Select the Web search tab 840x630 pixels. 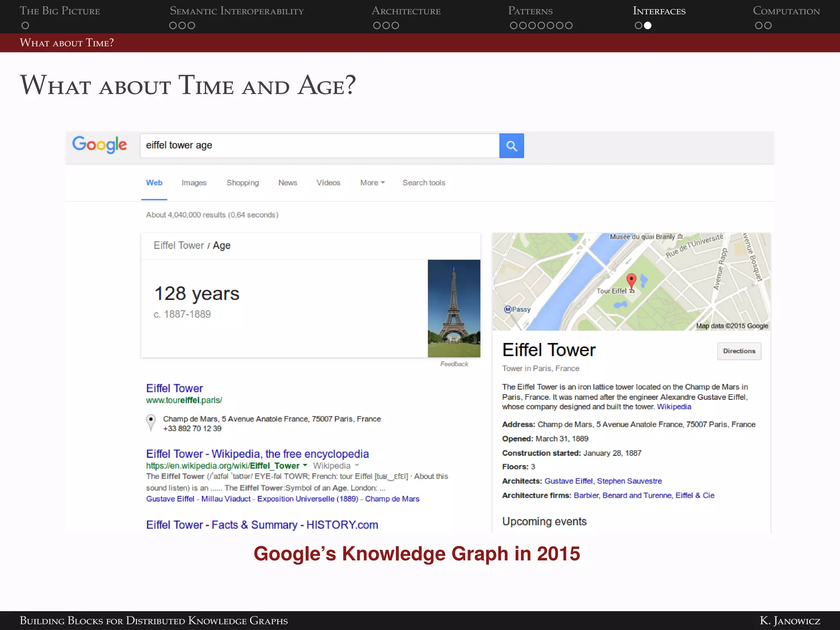[x=154, y=183]
